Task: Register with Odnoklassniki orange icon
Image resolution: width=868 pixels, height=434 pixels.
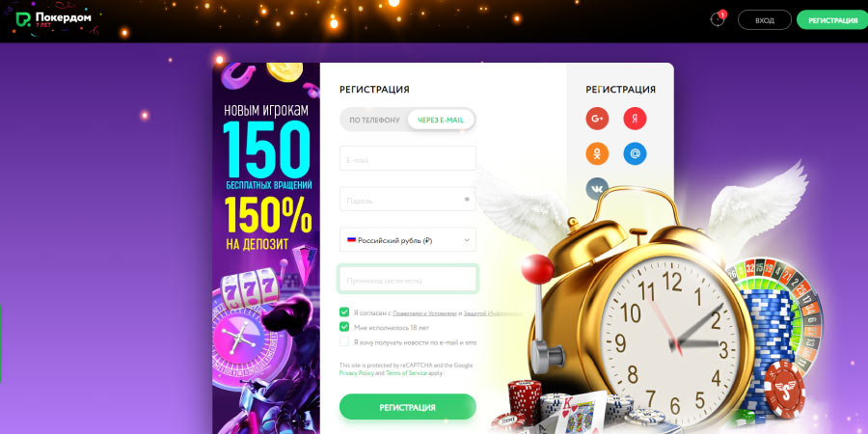Action: [x=597, y=154]
